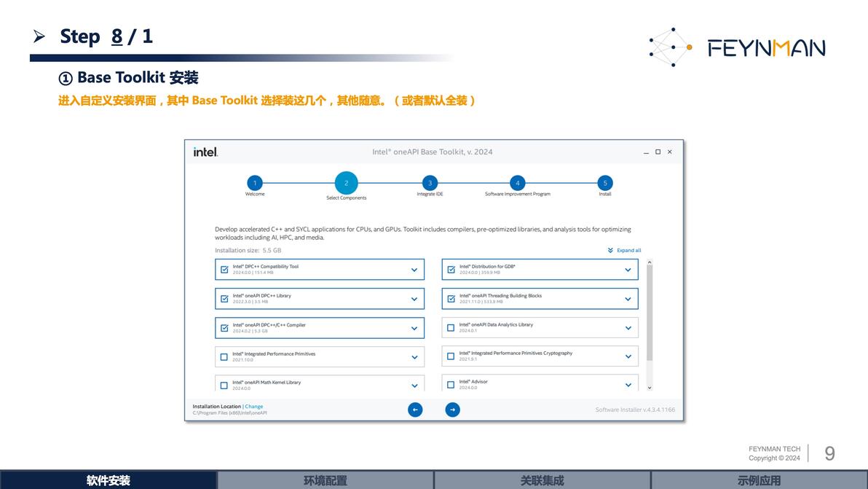868x489 pixels.
Task: Select step 3 Integrate IDE circle
Action: tap(430, 183)
